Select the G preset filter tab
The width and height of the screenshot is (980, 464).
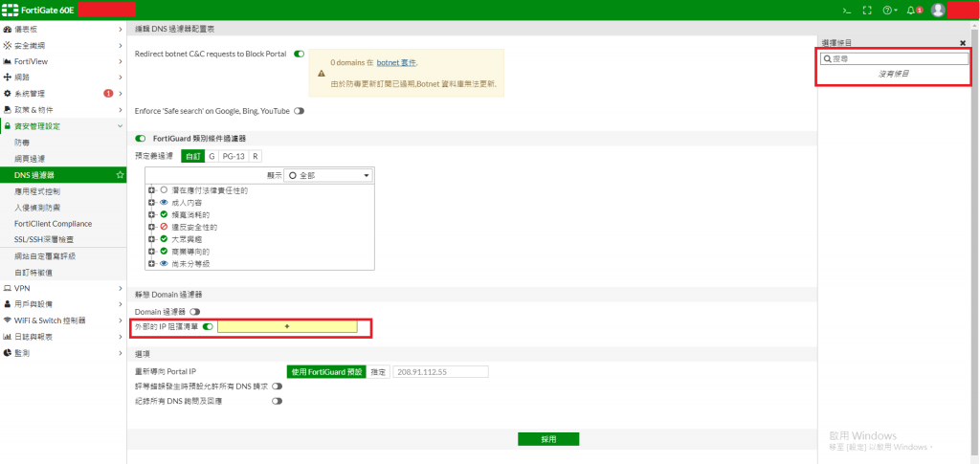pyautogui.click(x=212, y=156)
